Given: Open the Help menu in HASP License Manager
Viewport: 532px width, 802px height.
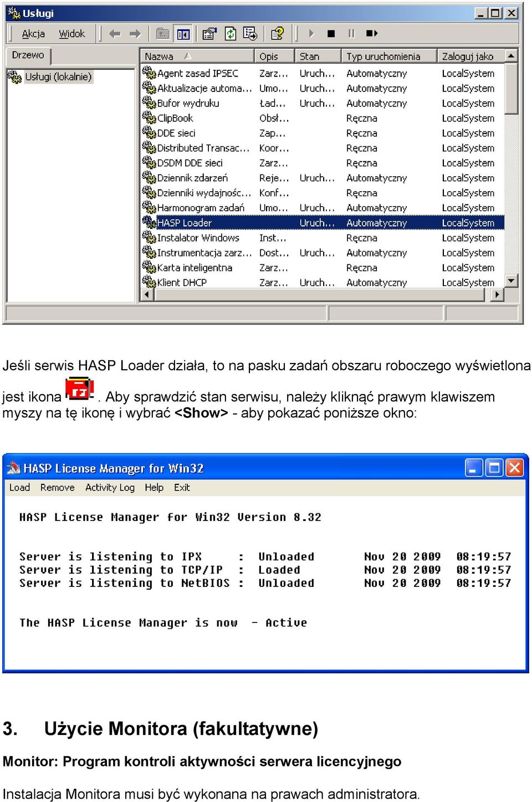Looking at the screenshot, I should (x=154, y=487).
